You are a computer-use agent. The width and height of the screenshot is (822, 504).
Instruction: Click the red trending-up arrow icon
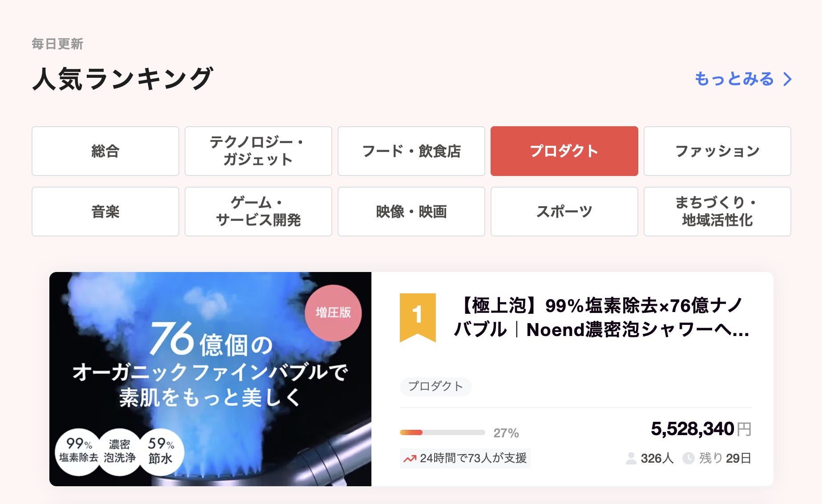pyautogui.click(x=410, y=458)
